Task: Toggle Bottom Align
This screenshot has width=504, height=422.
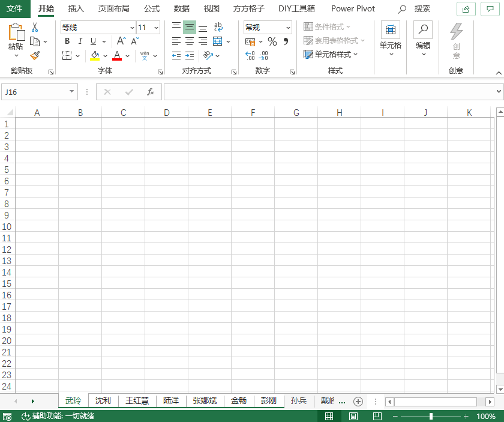Action: [x=203, y=28]
